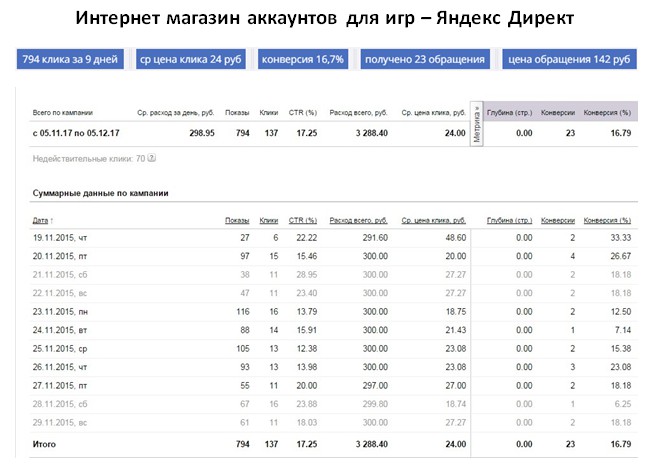663x465 pixels.
Task: Click CTR value 15.91 for 24.11.2015
Action: click(x=307, y=330)
